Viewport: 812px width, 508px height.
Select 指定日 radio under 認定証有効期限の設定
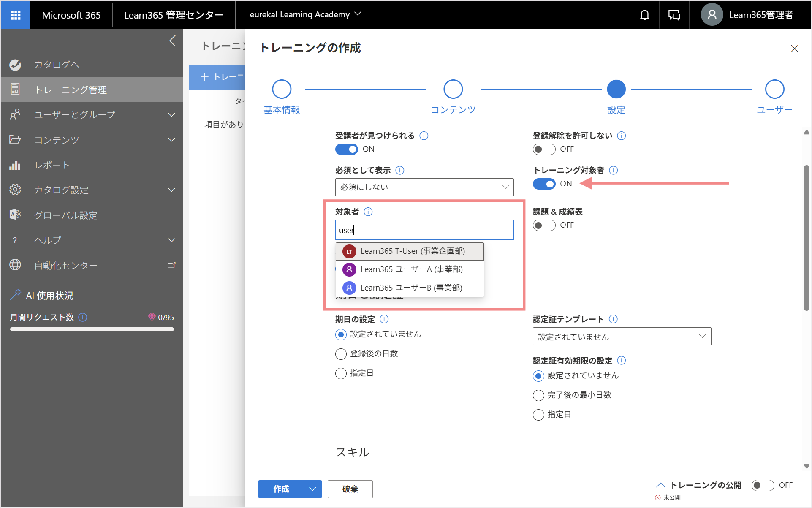point(538,415)
